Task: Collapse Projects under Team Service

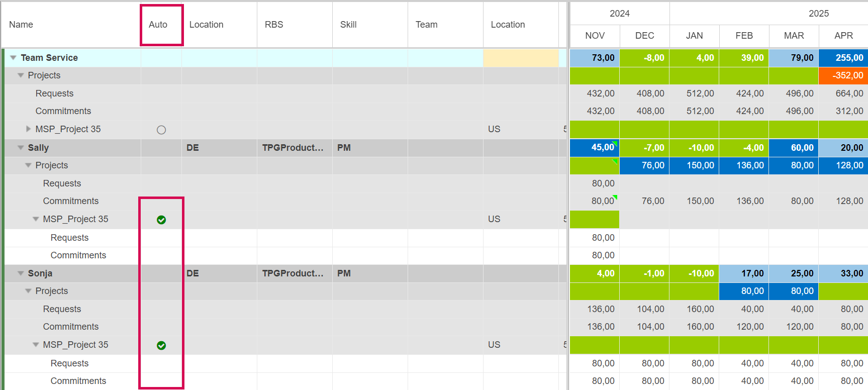Action: coord(21,75)
